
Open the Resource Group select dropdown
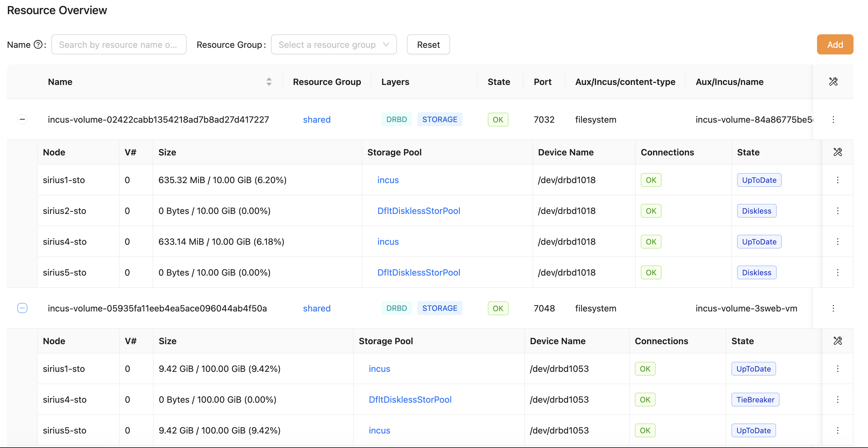[333, 44]
